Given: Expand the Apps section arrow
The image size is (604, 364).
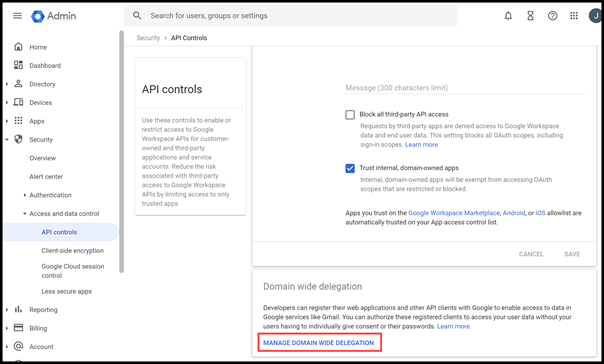Looking at the screenshot, I should pyautogui.click(x=7, y=121).
